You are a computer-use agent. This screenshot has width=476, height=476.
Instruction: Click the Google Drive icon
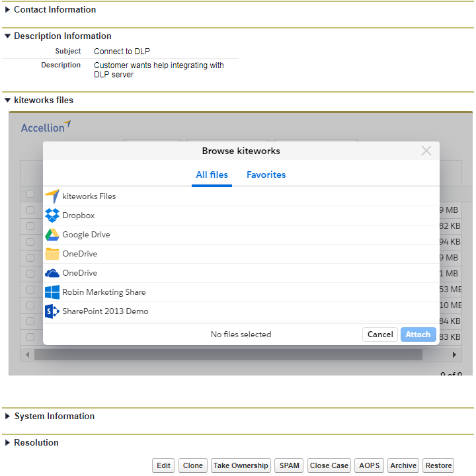52,235
